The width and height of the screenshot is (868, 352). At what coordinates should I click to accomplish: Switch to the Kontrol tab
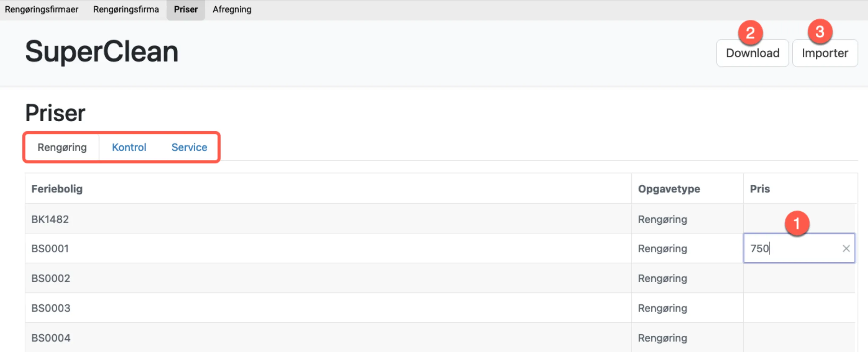pyautogui.click(x=129, y=147)
